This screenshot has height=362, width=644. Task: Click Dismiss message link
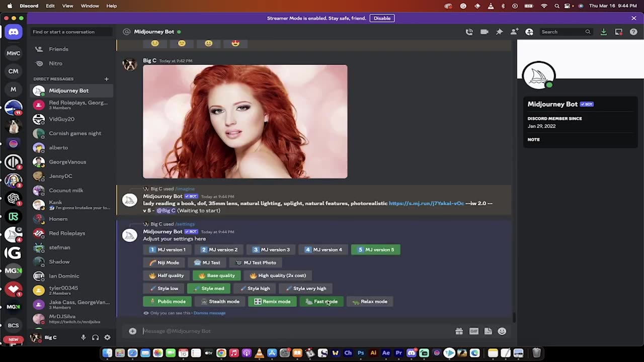tap(209, 313)
